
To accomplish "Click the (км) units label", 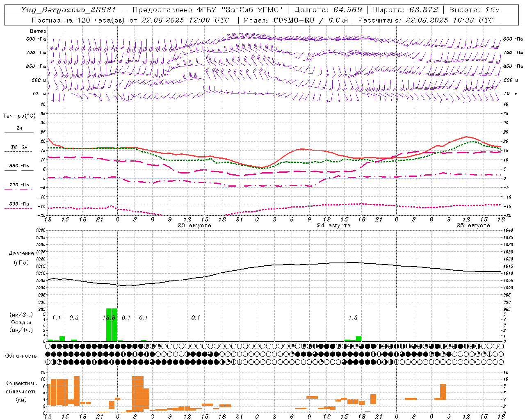I will tap(21, 399).
